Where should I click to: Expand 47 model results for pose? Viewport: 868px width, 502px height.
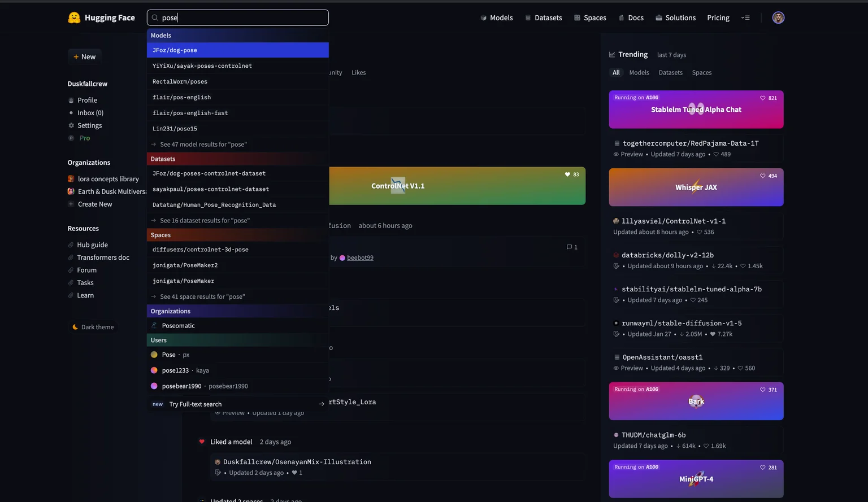tap(238, 144)
